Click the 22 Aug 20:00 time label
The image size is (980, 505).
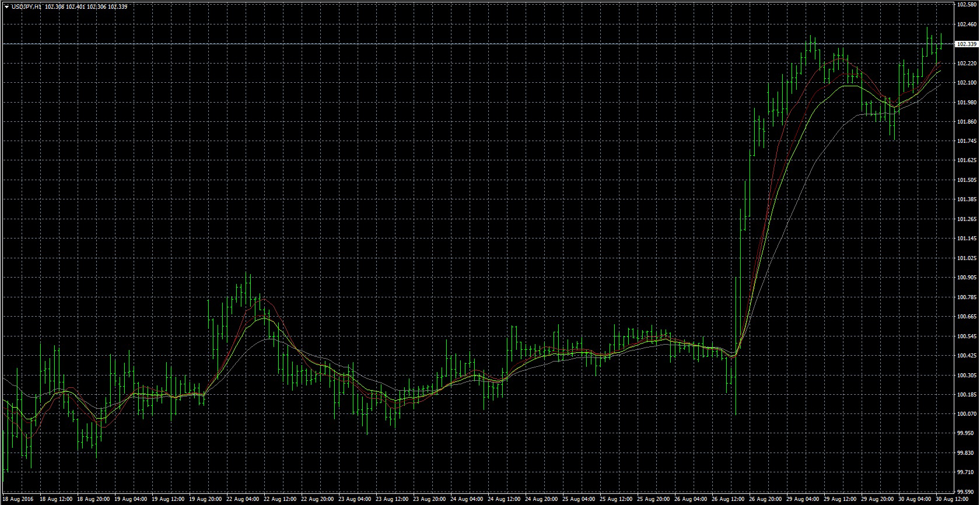click(x=317, y=500)
